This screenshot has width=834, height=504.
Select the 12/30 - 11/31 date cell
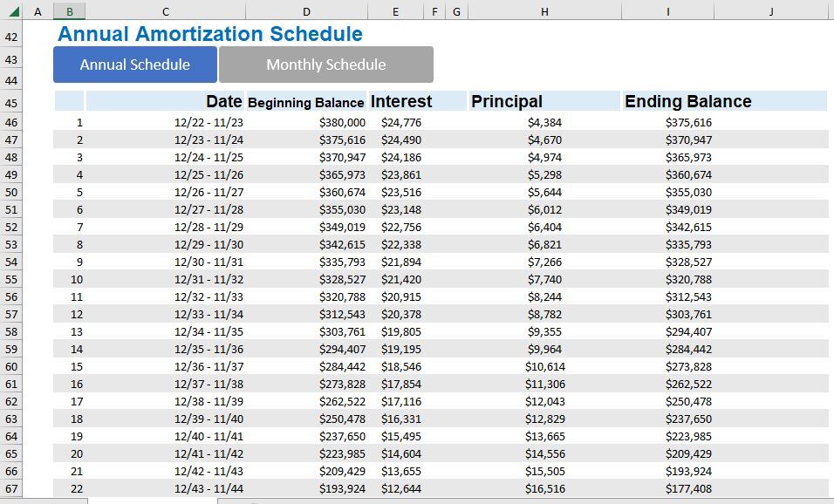tap(208, 262)
